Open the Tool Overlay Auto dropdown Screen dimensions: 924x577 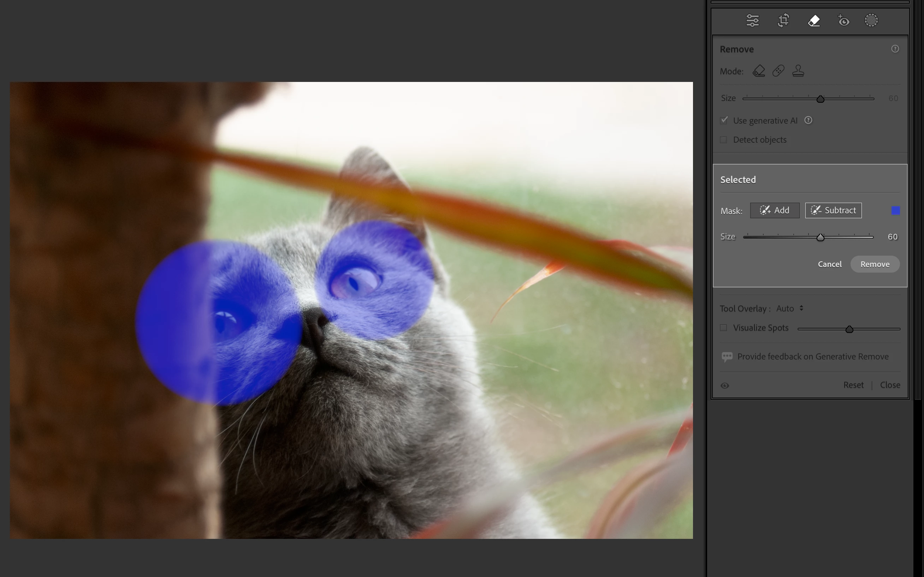pos(790,308)
